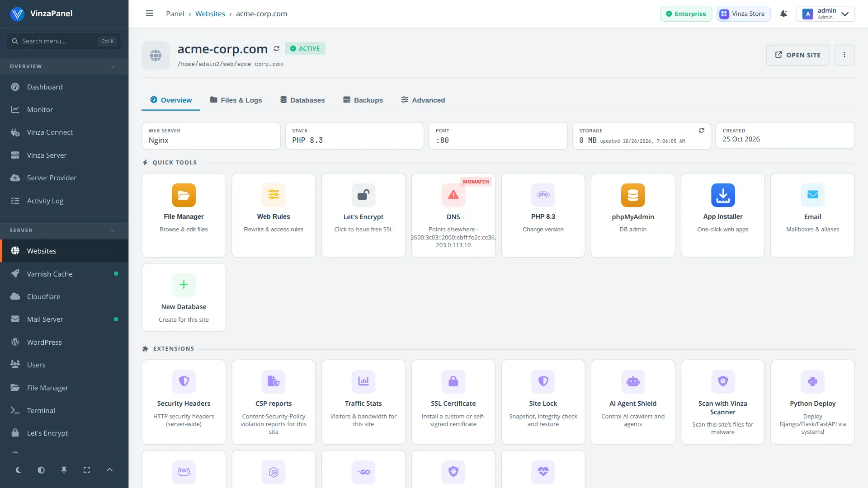Collapse the bottom toolbar chevron
Screen dimensions: 868x488
click(x=109, y=470)
